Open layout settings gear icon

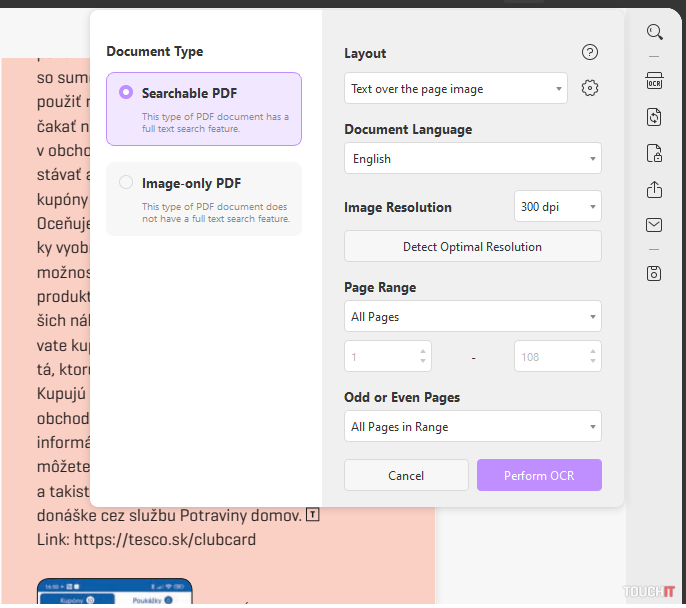[x=590, y=89]
